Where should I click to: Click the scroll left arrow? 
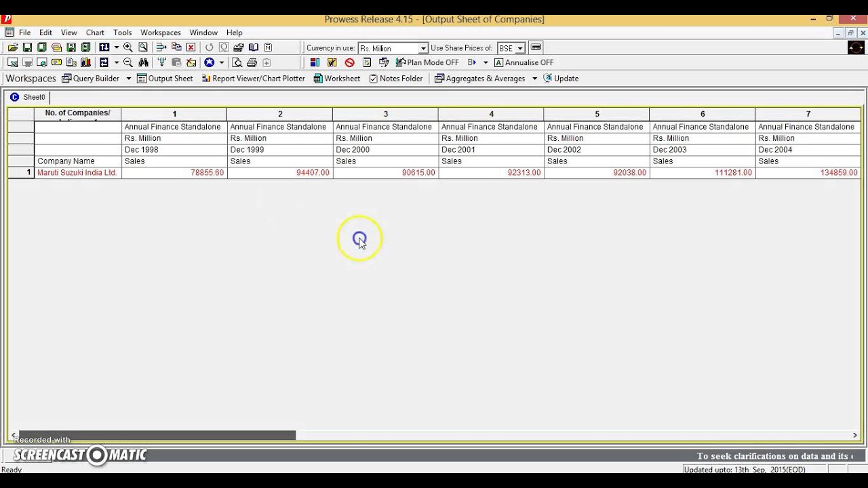[x=14, y=435]
